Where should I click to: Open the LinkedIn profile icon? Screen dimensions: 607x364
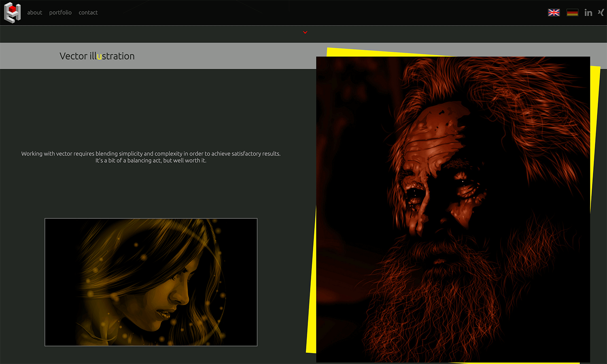coord(588,13)
